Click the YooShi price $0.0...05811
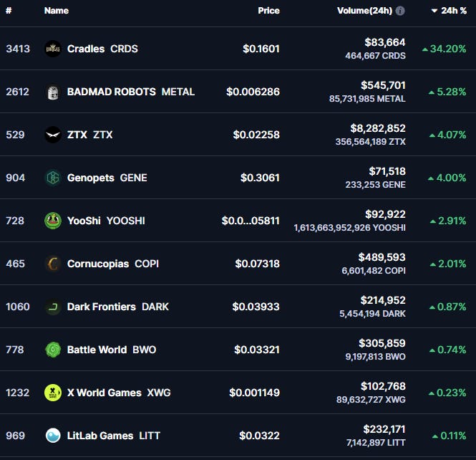 point(251,221)
